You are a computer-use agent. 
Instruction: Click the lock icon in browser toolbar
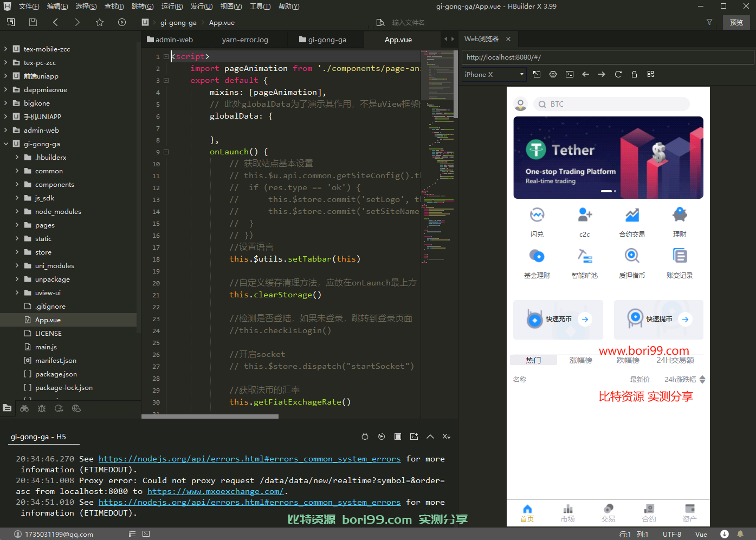[634, 74]
